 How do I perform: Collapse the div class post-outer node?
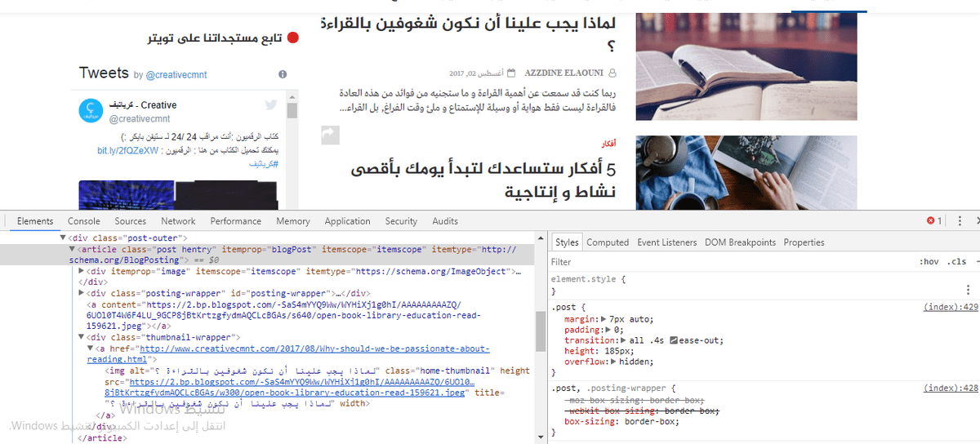coord(64,238)
